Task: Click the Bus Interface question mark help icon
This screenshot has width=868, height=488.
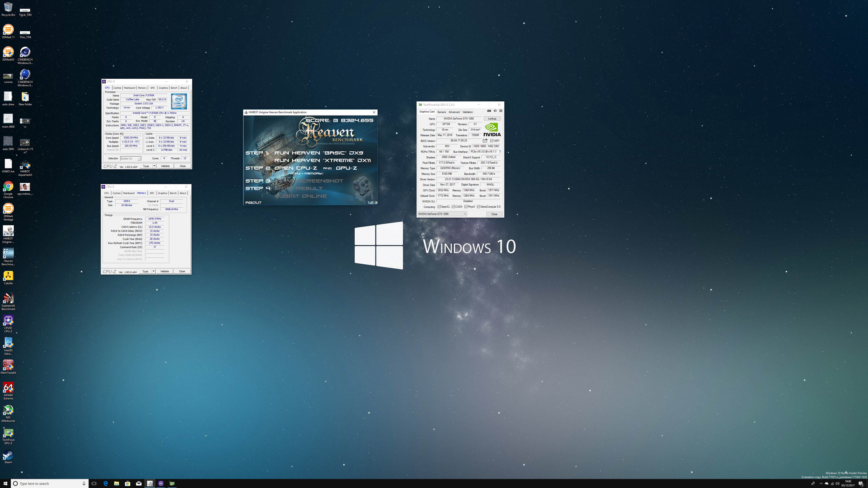Action: pyautogui.click(x=500, y=152)
